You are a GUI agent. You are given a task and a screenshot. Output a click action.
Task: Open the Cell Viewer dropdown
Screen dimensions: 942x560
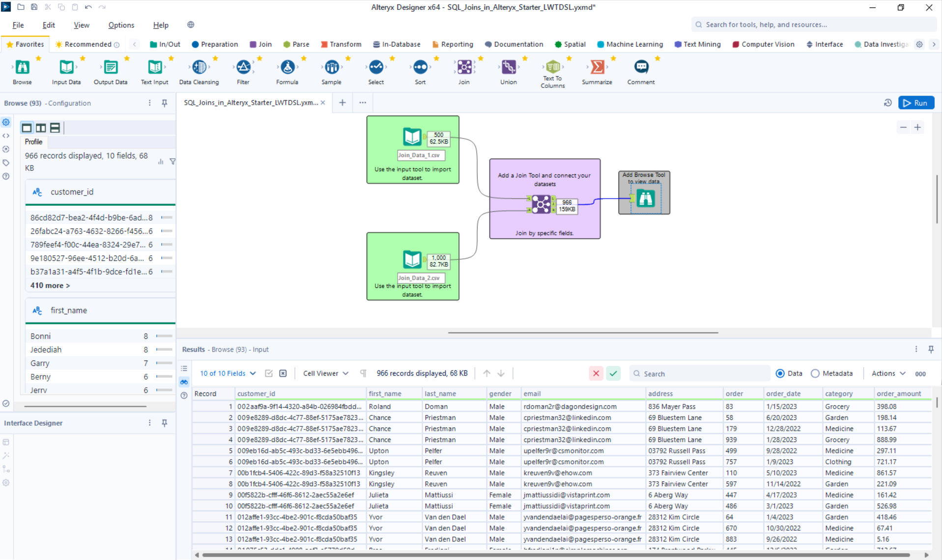pos(326,373)
